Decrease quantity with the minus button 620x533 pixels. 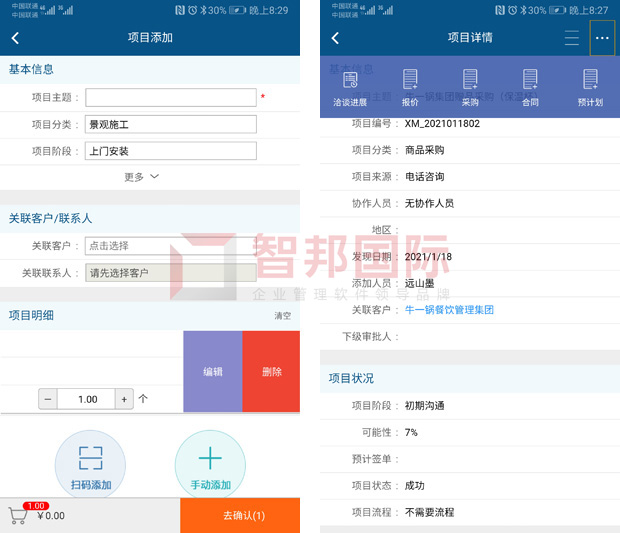pos(48,399)
